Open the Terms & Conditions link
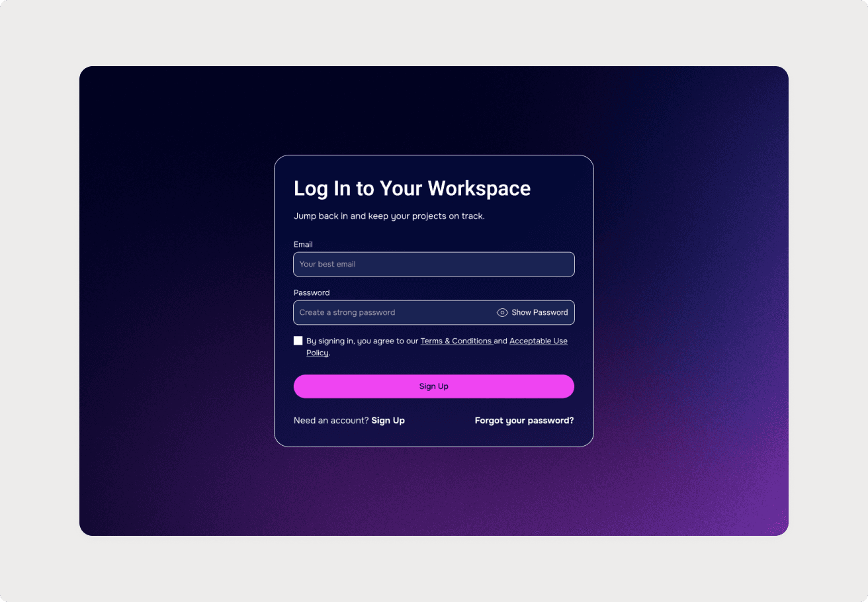Image resolution: width=868 pixels, height=602 pixels. tap(456, 341)
